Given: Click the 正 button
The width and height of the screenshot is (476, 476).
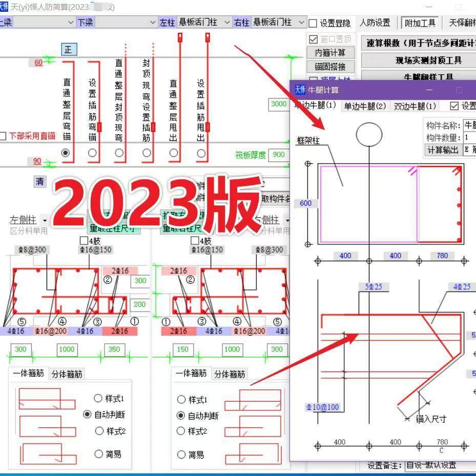Looking at the screenshot, I should click(69, 50).
